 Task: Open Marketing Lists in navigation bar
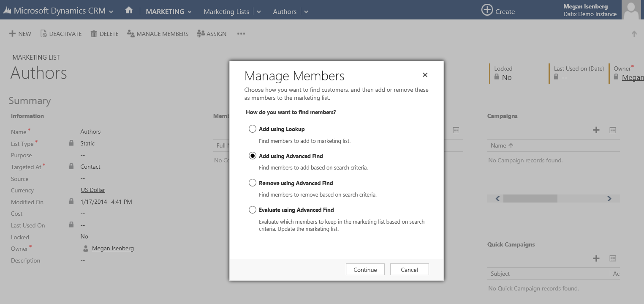(226, 11)
